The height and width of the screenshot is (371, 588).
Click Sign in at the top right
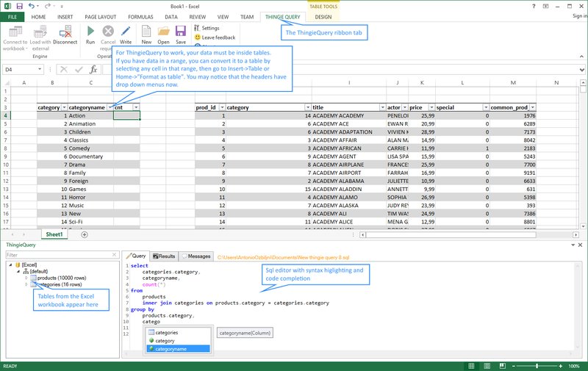coord(580,15)
